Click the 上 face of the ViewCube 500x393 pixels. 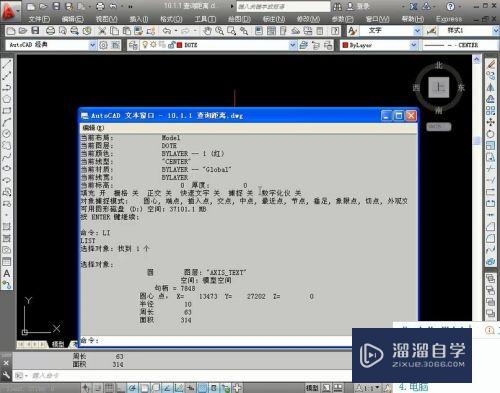[439, 87]
